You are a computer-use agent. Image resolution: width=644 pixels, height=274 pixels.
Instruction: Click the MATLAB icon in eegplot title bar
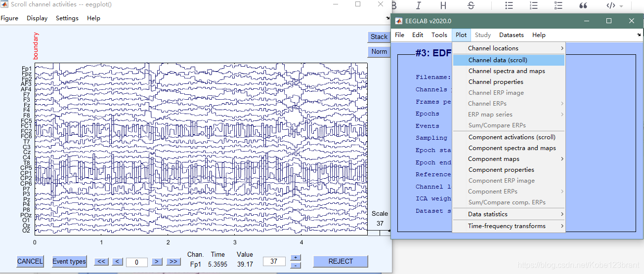click(4, 4)
